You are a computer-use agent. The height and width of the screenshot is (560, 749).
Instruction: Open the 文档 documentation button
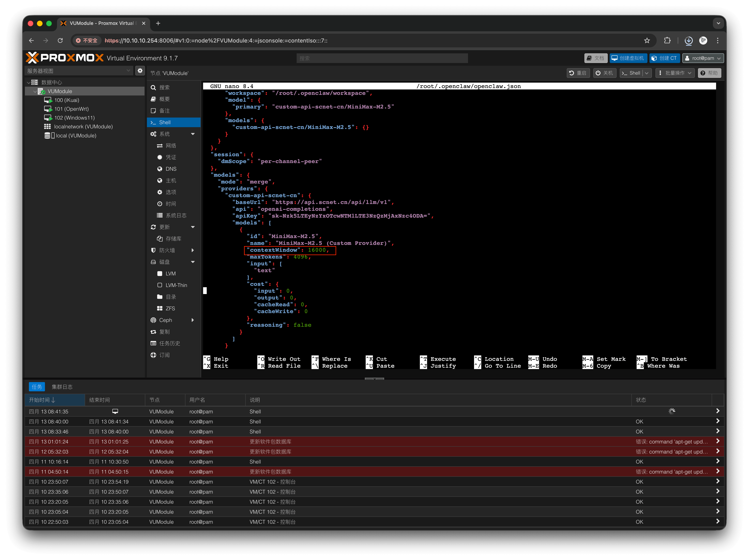(596, 58)
